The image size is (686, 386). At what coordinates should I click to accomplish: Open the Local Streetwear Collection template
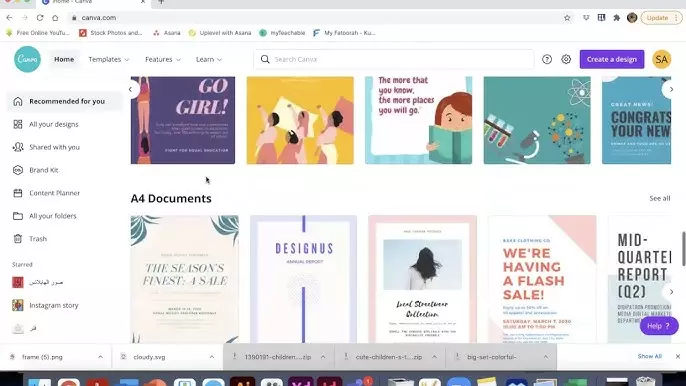pyautogui.click(x=422, y=279)
